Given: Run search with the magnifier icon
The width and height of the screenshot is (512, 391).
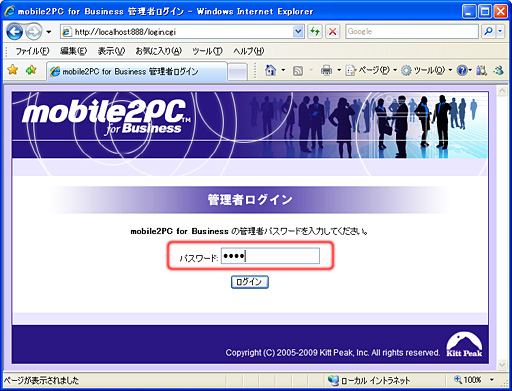Looking at the screenshot, I should click(488, 32).
